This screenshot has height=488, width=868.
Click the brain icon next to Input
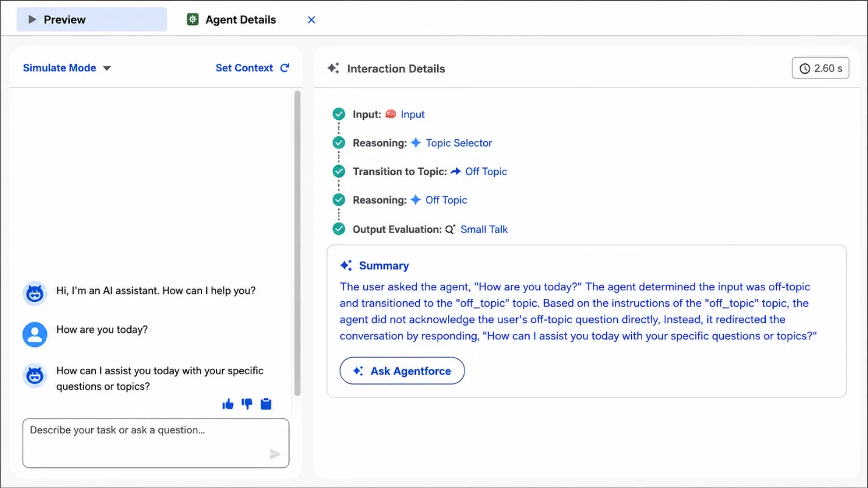point(391,114)
